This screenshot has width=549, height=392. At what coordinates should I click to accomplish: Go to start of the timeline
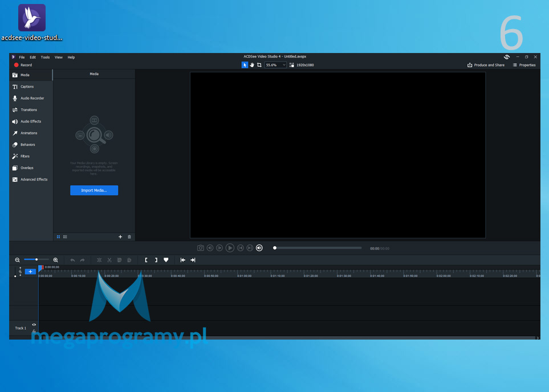[x=183, y=260]
